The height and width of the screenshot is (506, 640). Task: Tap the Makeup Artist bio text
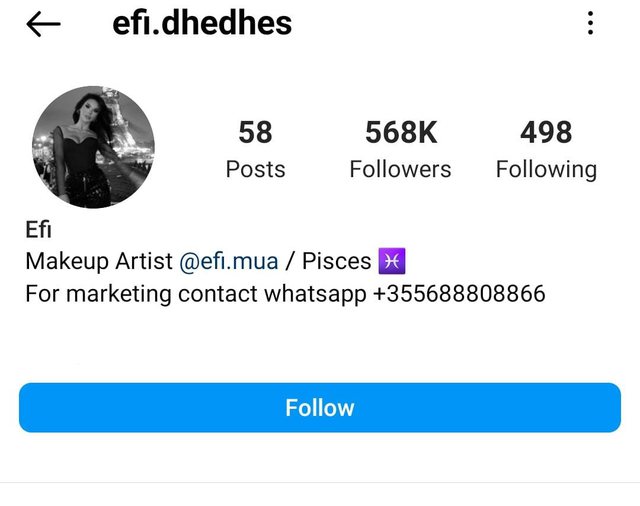click(x=98, y=263)
